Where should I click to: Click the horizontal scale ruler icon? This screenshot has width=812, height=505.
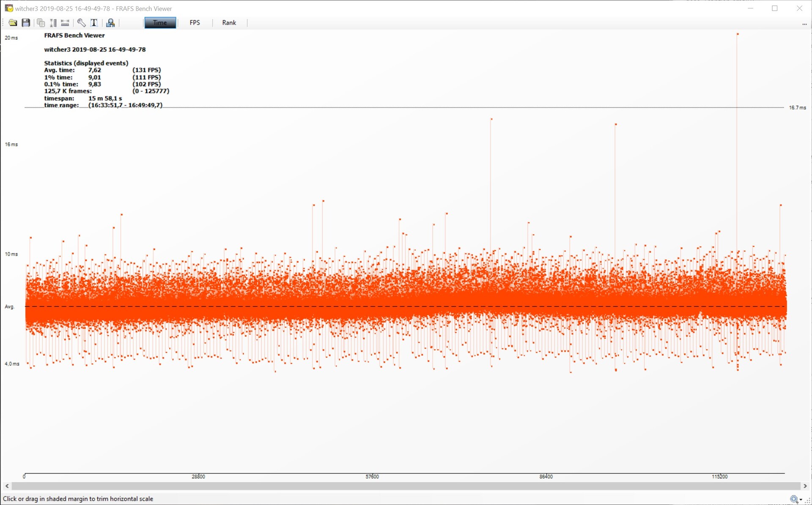coord(65,23)
